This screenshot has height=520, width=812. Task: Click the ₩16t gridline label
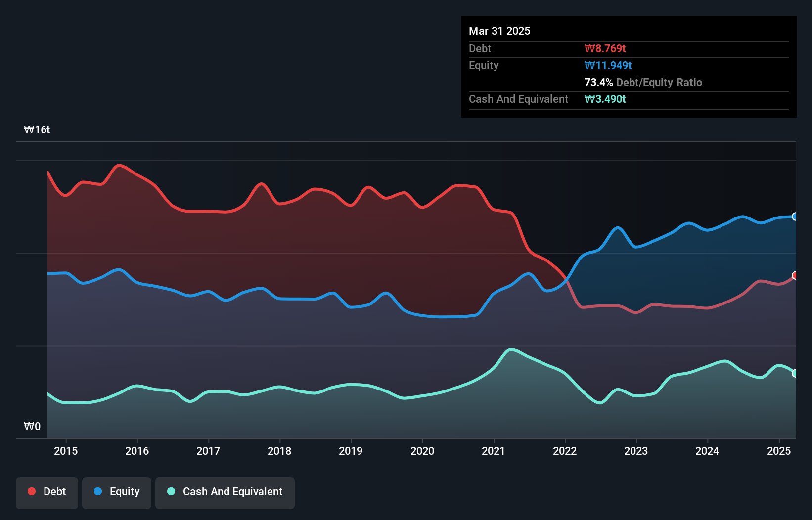point(37,130)
